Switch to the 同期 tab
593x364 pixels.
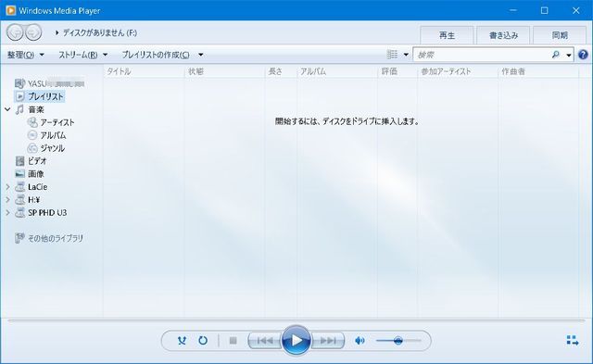tap(560, 35)
